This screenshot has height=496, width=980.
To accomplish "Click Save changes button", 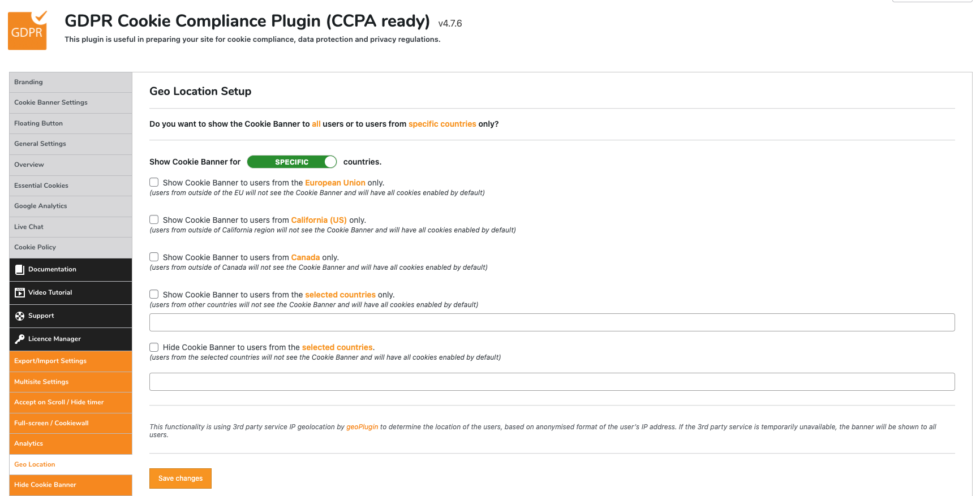I will [180, 478].
